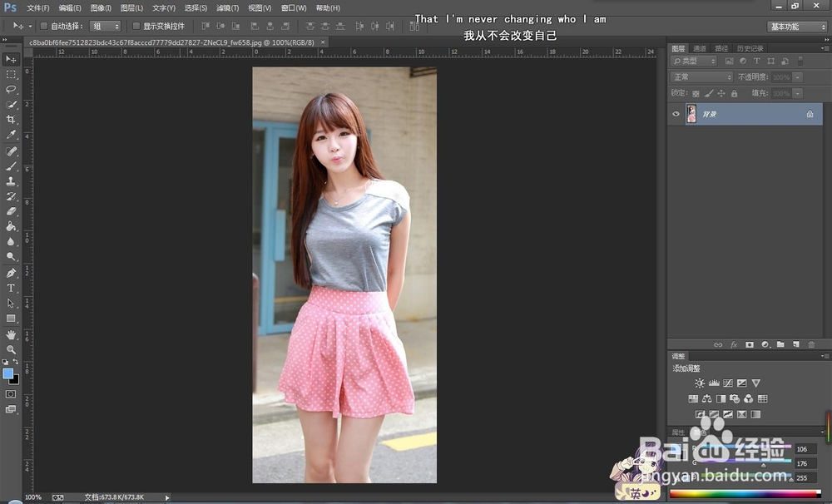Open the 滤镜(T) menu
Image resolution: width=832 pixels, height=504 pixels.
point(228,8)
